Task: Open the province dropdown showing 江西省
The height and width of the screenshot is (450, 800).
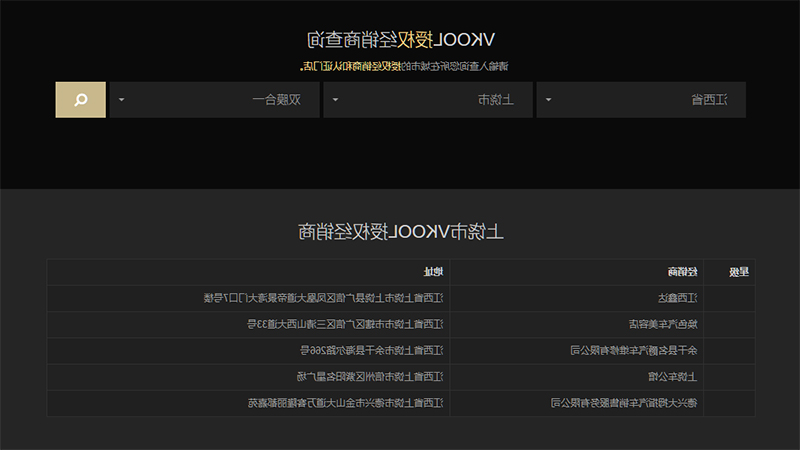Action: pos(641,99)
